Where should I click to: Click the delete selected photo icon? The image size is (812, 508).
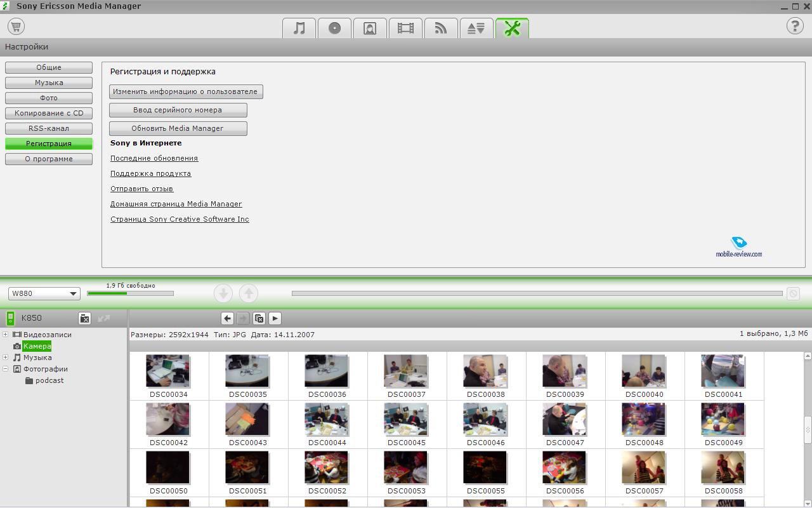pos(259,318)
